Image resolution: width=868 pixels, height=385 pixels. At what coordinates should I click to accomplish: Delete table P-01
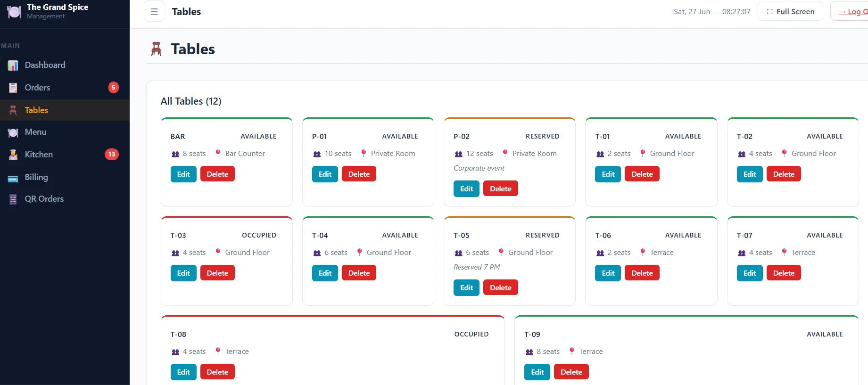tap(359, 174)
